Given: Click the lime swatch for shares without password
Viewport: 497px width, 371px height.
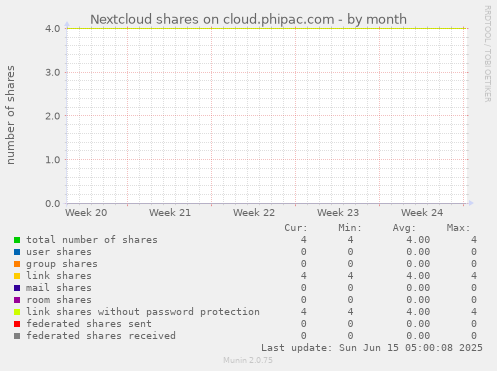Looking at the screenshot, I should pyautogui.click(x=17, y=312).
